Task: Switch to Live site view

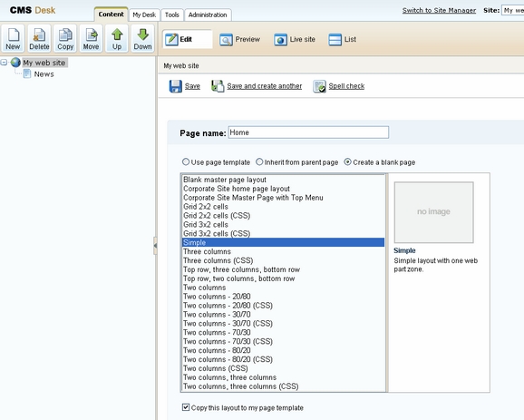Action: [295, 39]
